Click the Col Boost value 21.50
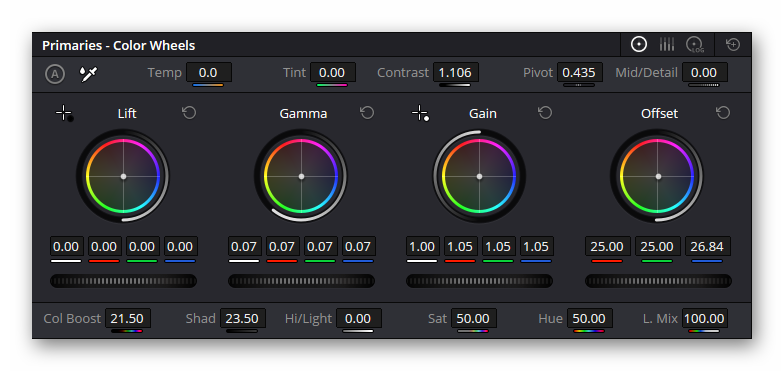The image size is (784, 371). (128, 318)
